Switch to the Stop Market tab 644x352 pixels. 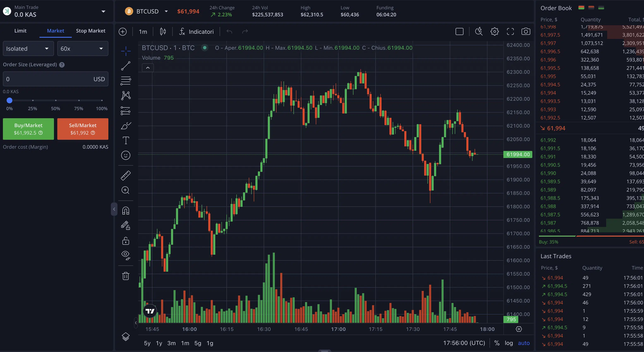pos(91,31)
